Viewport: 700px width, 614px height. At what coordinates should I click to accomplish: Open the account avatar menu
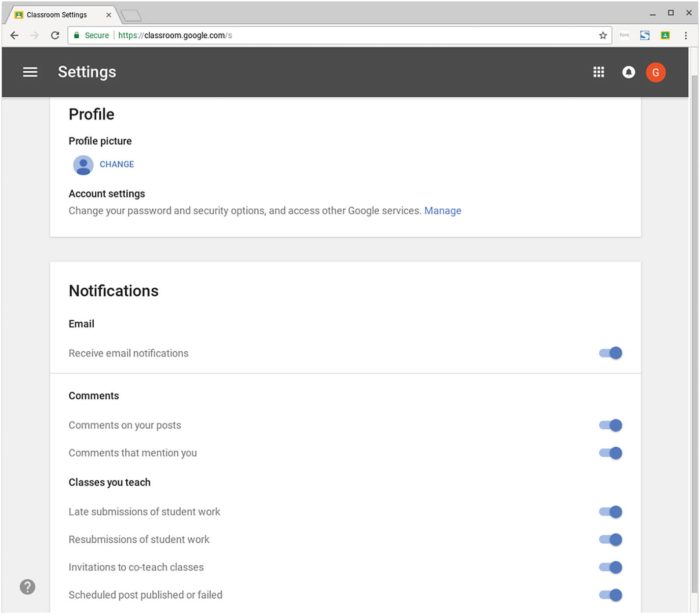[x=655, y=72]
